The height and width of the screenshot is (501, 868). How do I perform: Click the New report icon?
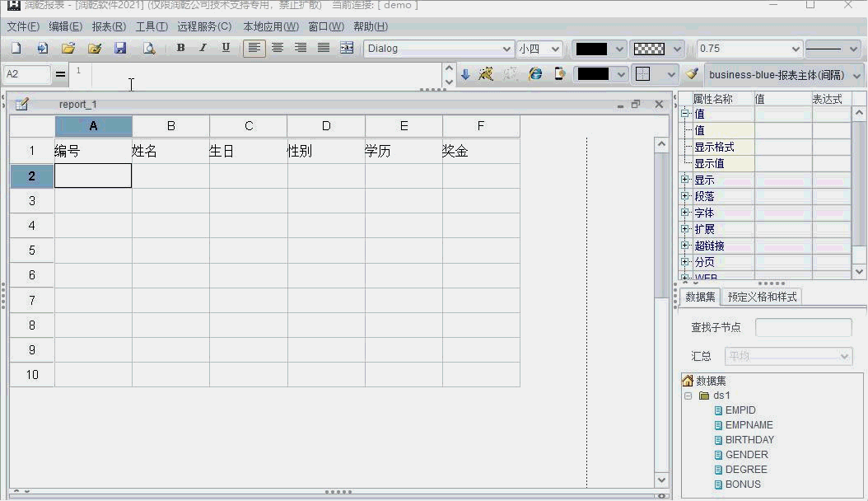point(16,49)
